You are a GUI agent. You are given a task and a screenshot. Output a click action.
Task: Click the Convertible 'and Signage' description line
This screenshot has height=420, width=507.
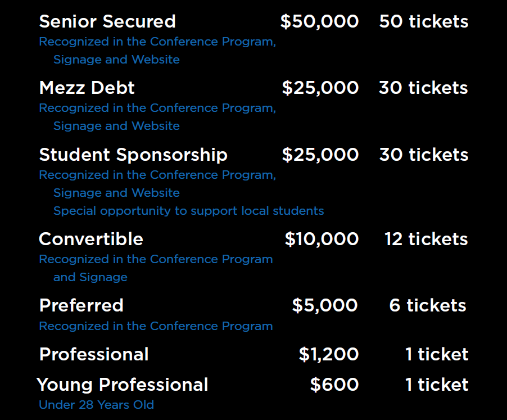click(90, 277)
